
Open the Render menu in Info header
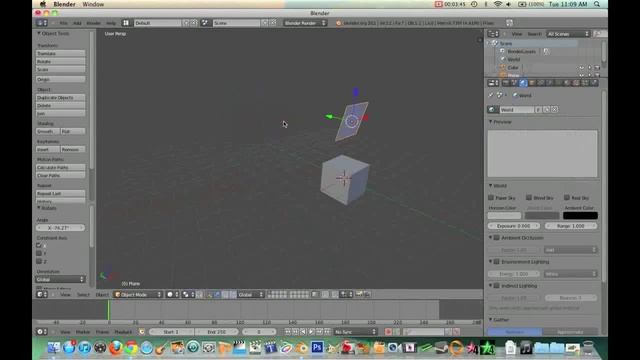93,23
